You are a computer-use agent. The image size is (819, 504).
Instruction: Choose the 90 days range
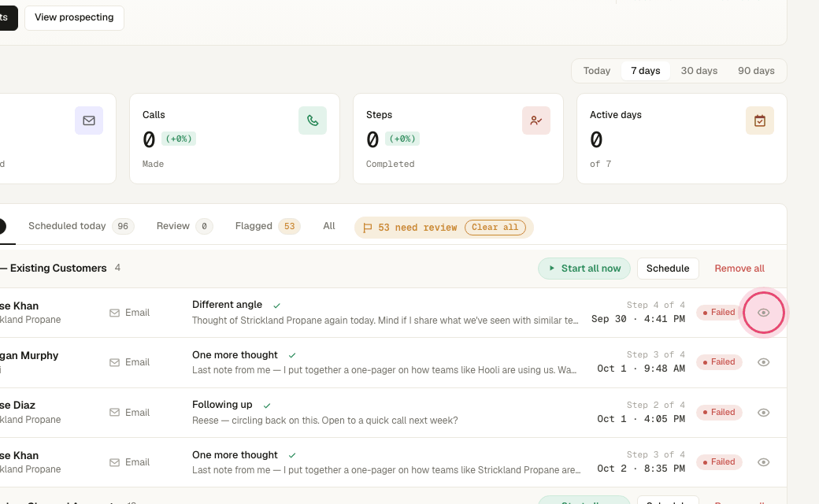756,71
